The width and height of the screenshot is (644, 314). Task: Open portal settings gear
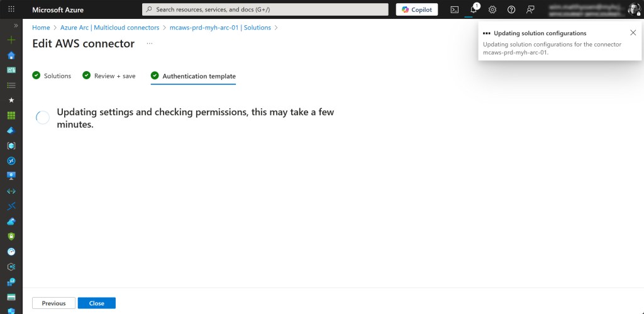(492, 9)
